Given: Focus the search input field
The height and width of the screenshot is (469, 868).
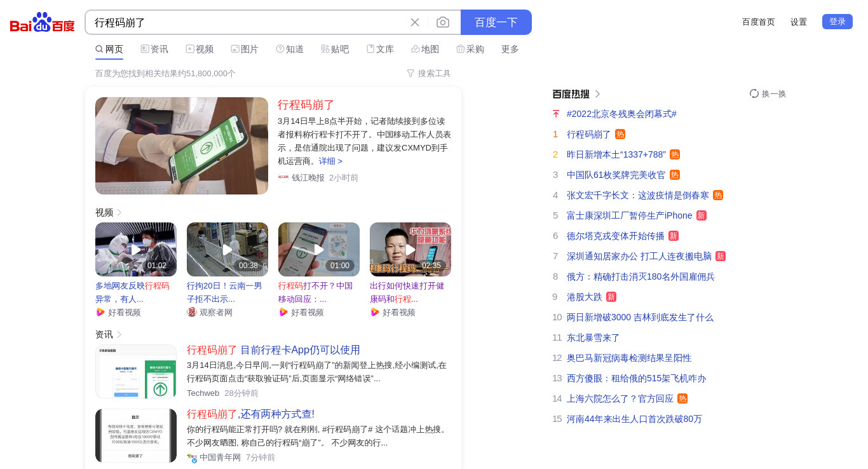Looking at the screenshot, I should [x=248, y=22].
